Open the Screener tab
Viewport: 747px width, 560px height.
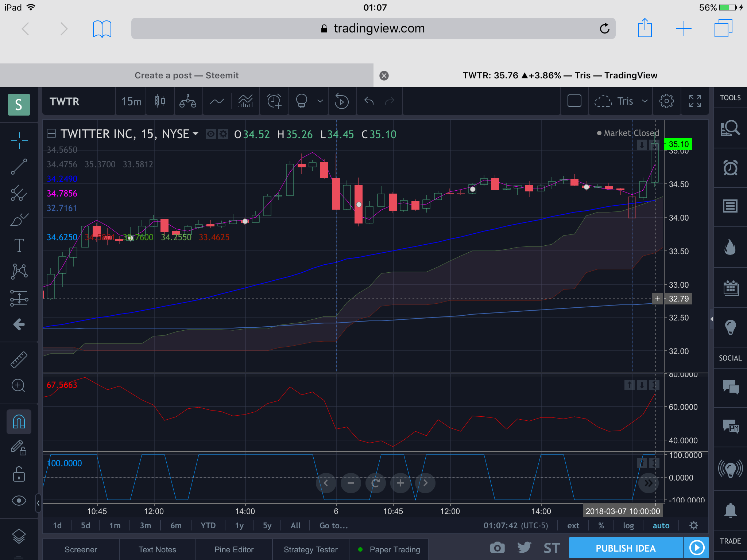click(81, 549)
